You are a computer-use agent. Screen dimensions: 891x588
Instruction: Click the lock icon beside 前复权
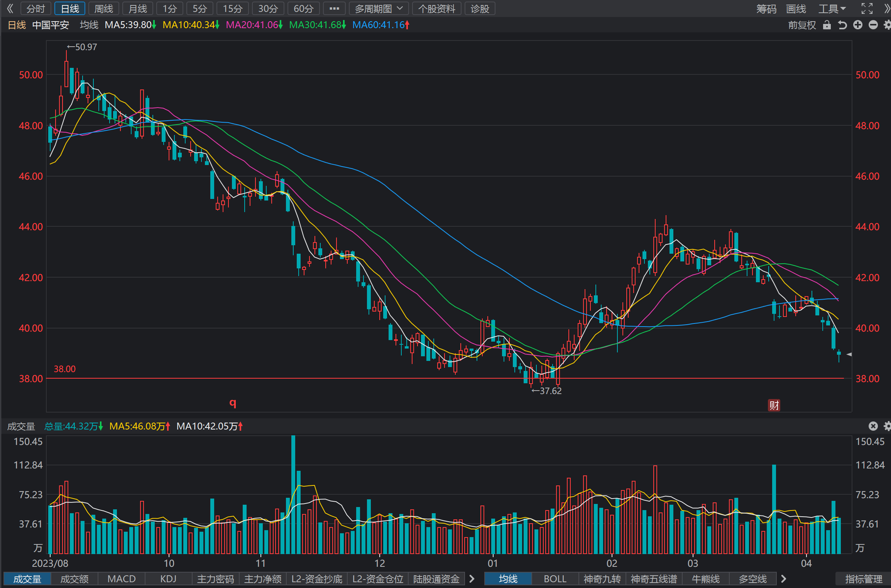[827, 25]
